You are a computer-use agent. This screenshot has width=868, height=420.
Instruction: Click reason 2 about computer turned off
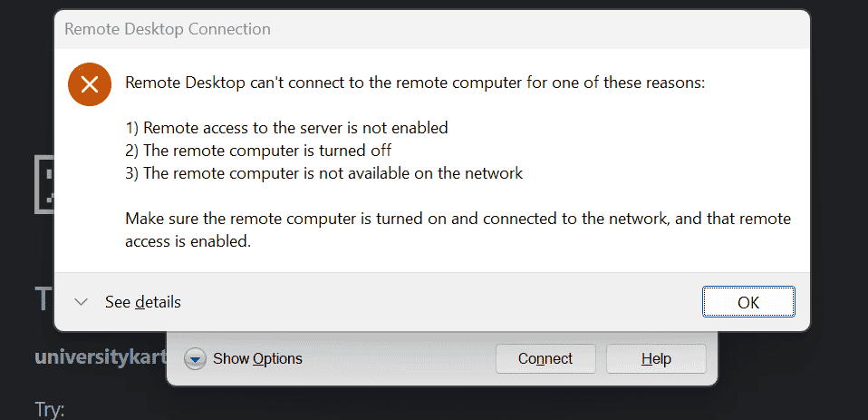pos(258,151)
